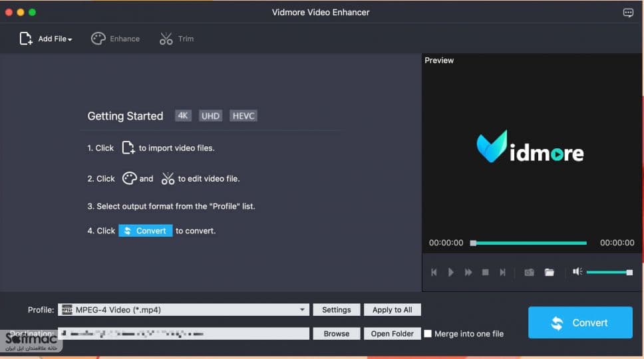644x359 pixels.
Task: Click the Destination path field
Action: coord(184,334)
